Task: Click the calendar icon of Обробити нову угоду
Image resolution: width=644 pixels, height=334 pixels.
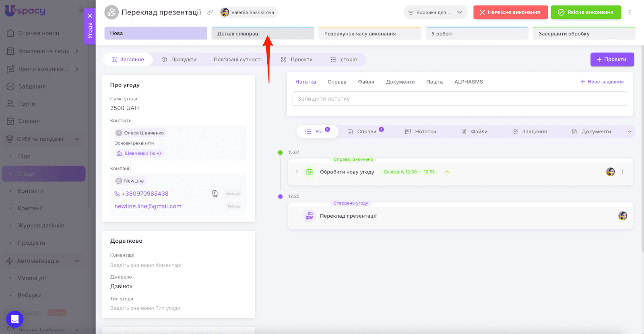Action: tap(309, 172)
